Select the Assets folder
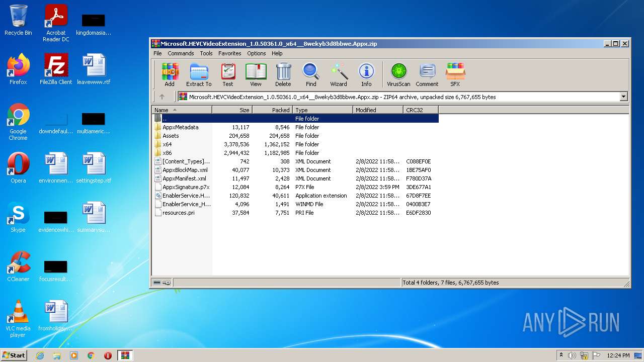This screenshot has height=362, width=644. tap(295, 136)
